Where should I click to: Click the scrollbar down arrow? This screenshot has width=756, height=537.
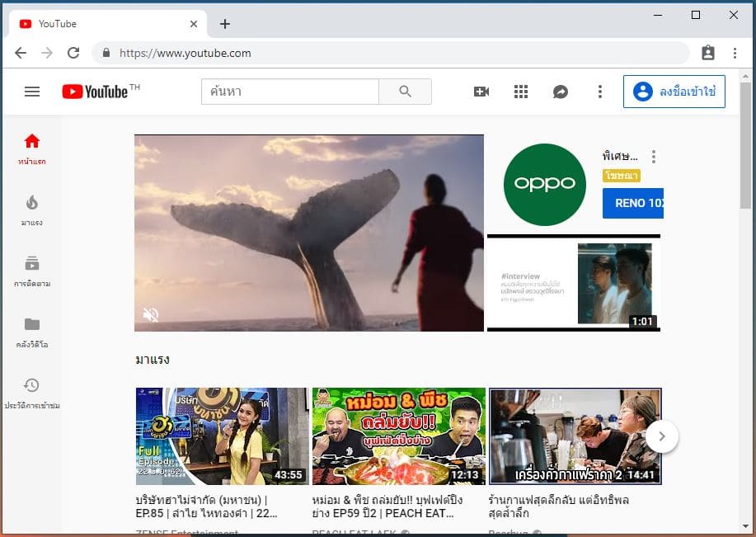pos(745,525)
